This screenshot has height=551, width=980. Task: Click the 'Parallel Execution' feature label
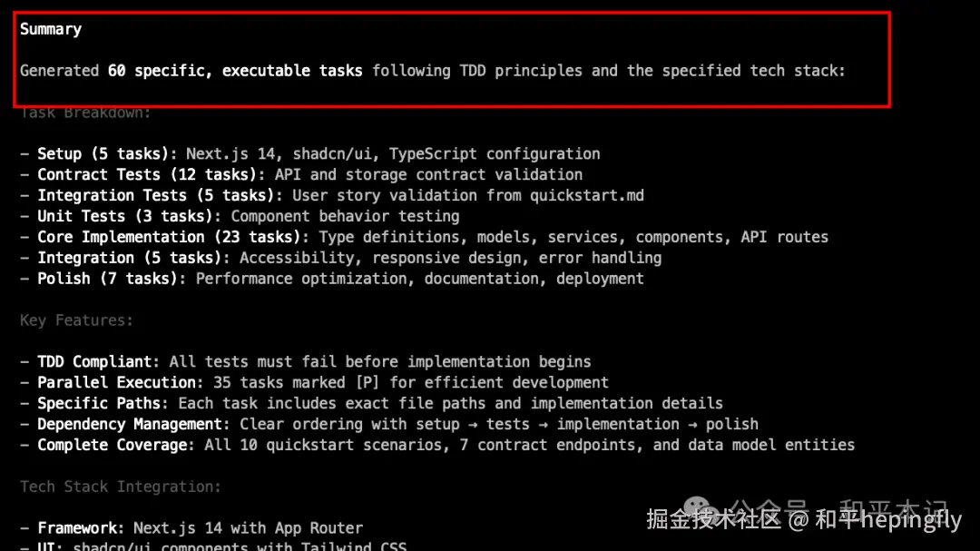pos(119,382)
